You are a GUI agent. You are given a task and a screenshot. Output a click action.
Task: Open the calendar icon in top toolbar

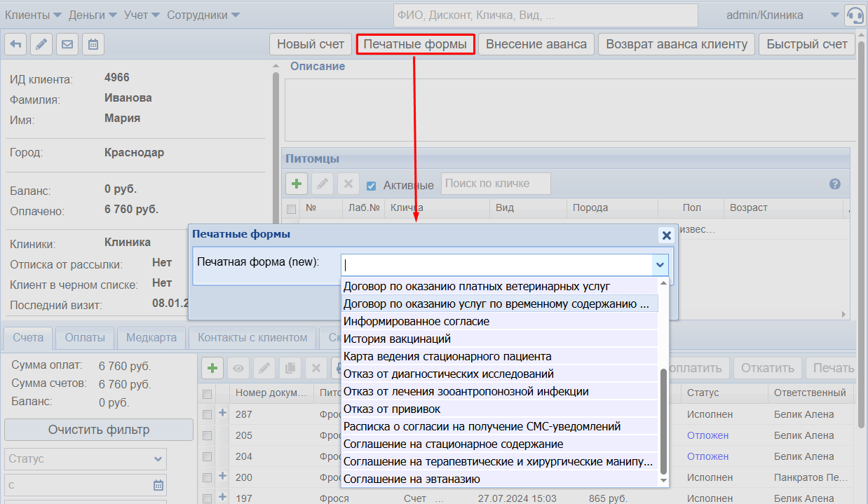click(x=93, y=44)
